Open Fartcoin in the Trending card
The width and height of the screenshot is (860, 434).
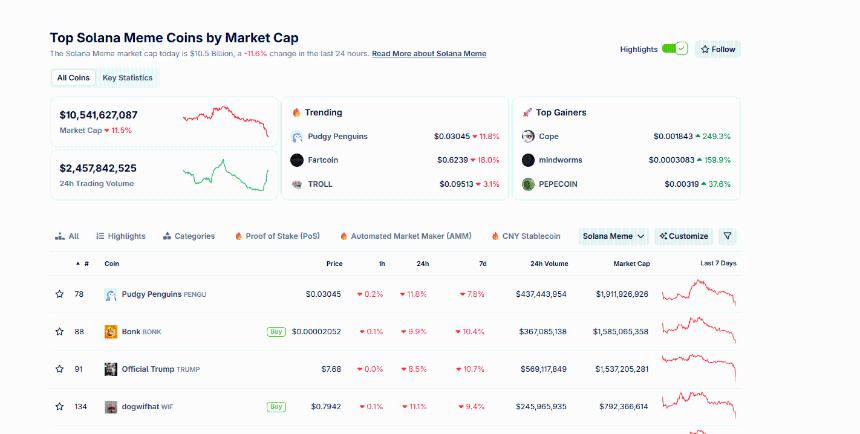(x=323, y=160)
